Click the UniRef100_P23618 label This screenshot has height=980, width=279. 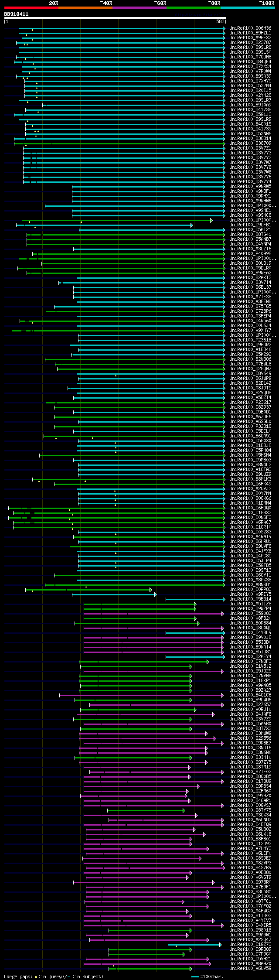[x=250, y=340]
